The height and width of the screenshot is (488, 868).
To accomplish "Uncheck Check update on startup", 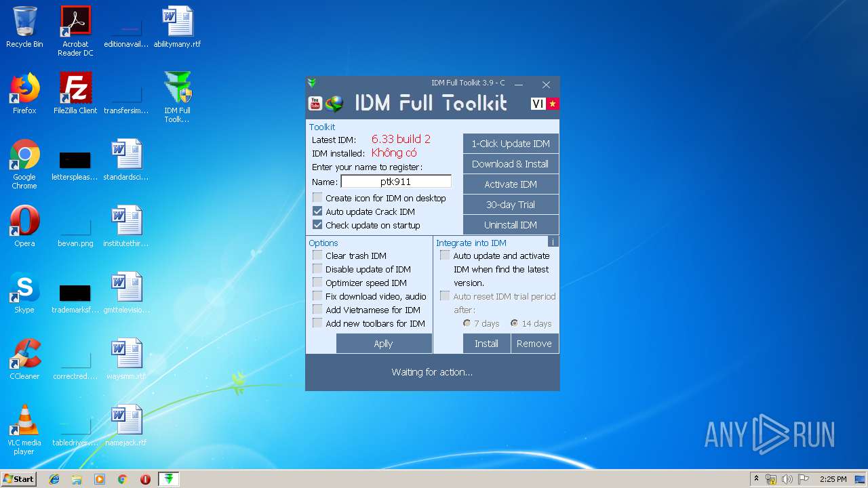I will point(317,225).
